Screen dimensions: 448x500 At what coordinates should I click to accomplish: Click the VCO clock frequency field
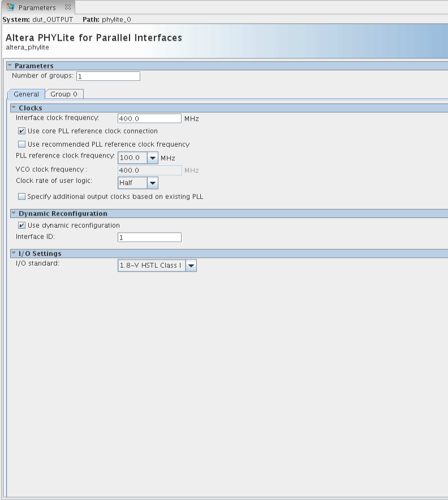point(150,170)
